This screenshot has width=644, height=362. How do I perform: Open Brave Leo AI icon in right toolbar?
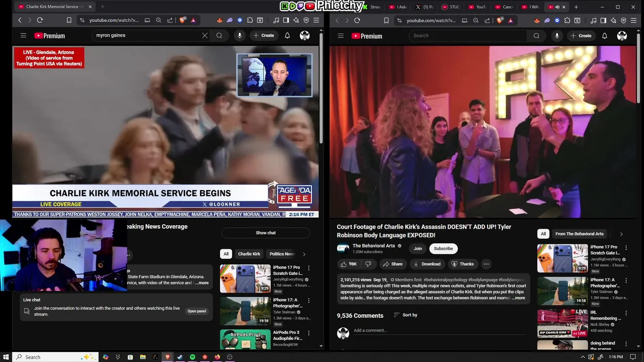tap(613, 20)
